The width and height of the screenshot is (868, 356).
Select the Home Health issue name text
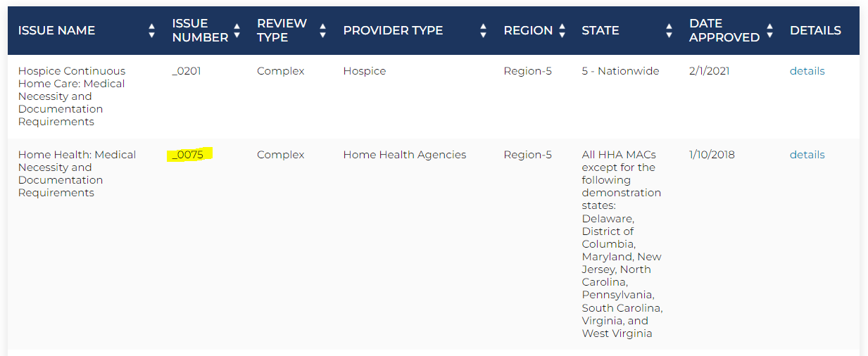coord(77,174)
